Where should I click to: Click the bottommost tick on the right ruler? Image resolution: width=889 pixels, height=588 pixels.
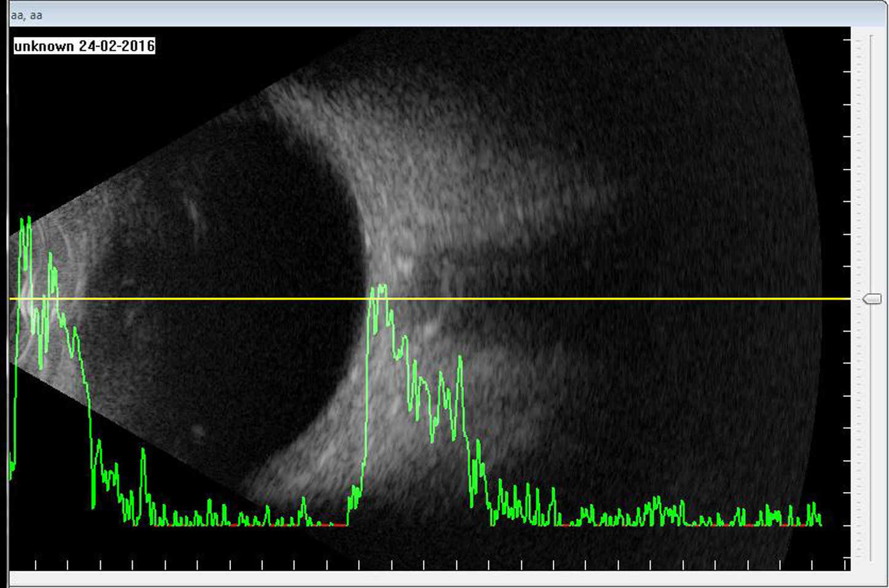click(847, 558)
